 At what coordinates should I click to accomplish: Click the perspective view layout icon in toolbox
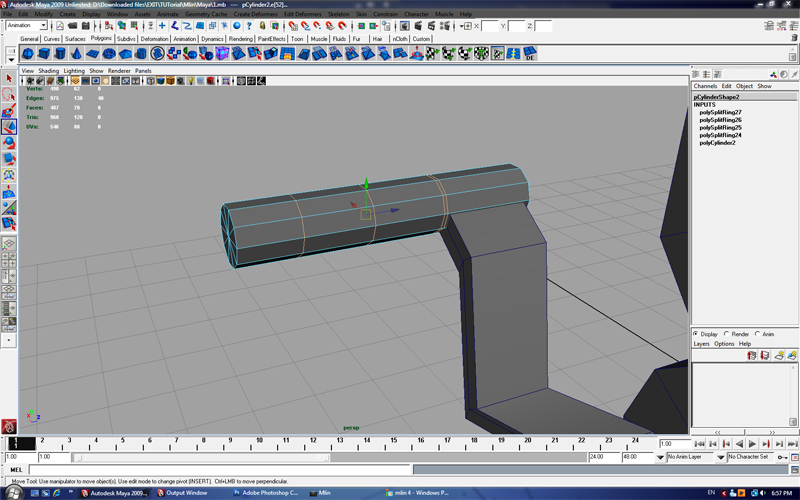click(8, 243)
